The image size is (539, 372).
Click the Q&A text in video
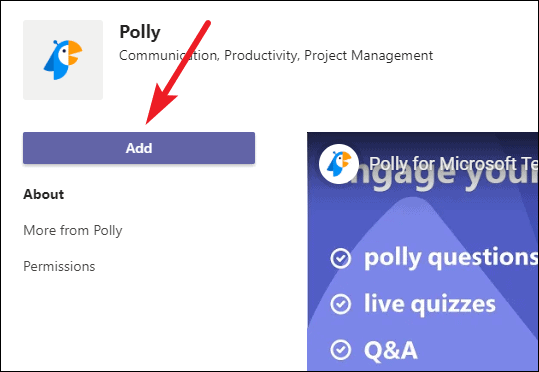[x=390, y=350]
